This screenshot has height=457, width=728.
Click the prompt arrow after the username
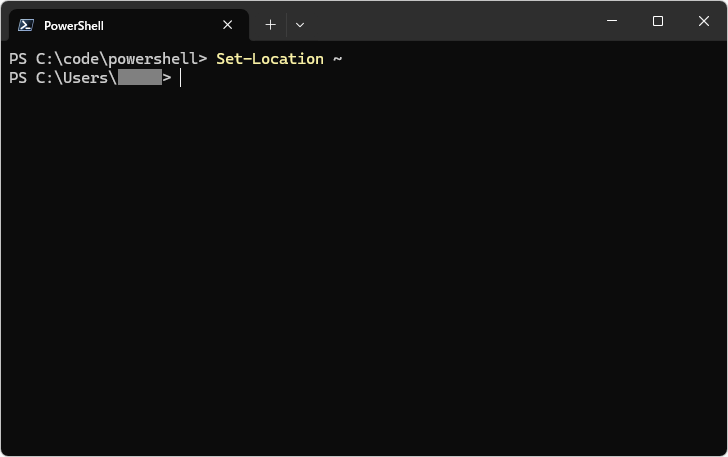tap(167, 78)
